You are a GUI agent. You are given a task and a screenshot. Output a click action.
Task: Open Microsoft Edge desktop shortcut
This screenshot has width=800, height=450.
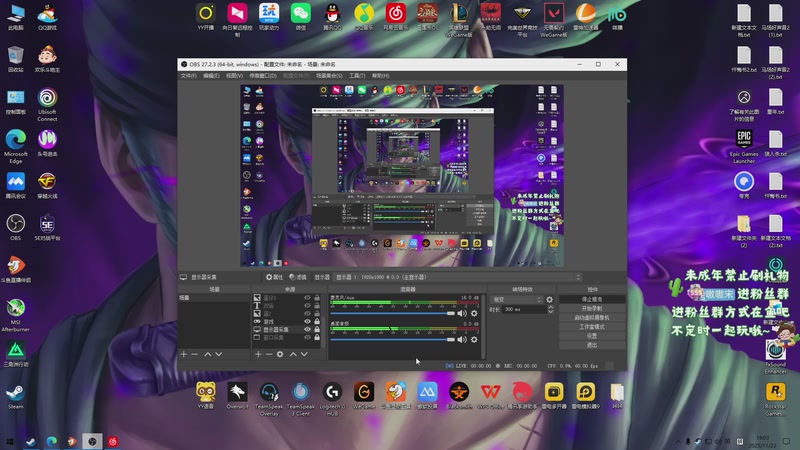coord(16,146)
